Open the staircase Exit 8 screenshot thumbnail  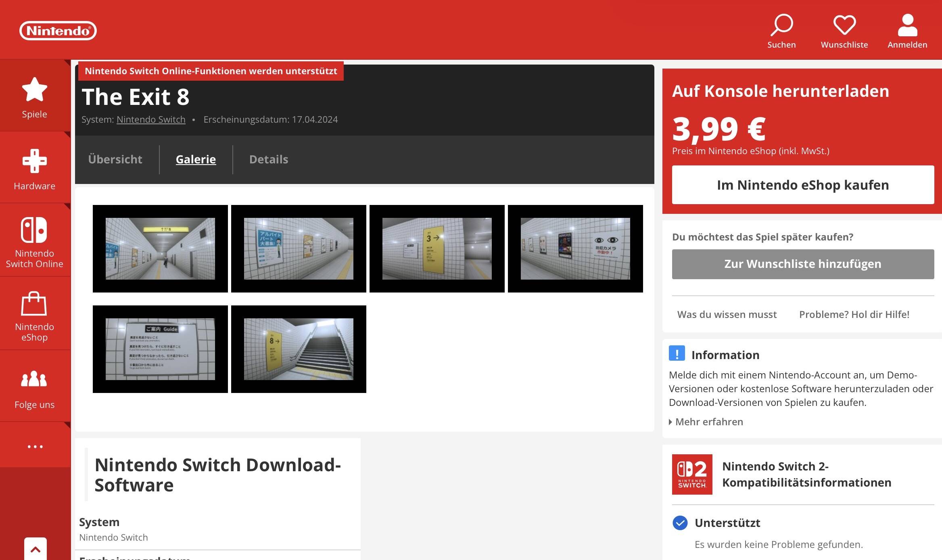(x=299, y=349)
